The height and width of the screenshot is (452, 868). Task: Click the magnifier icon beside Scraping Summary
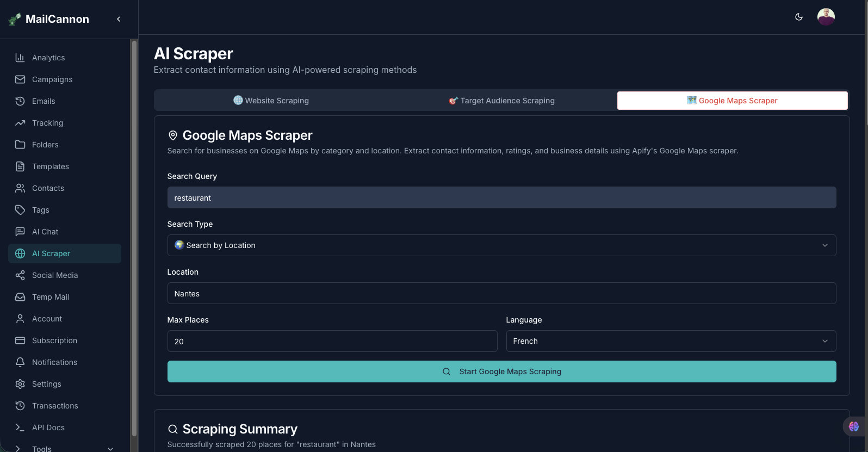[173, 429]
